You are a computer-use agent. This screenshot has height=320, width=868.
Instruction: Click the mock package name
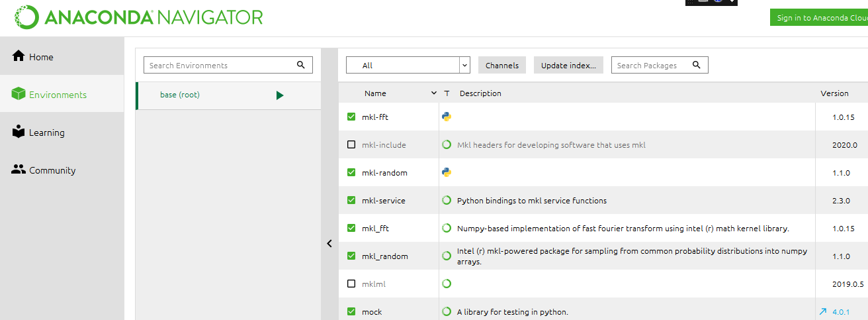point(372,312)
